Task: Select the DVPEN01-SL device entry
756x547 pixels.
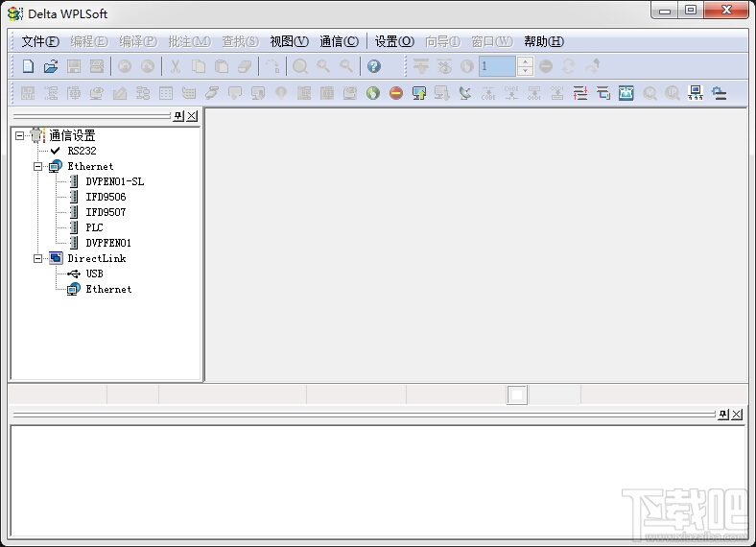Action: (115, 181)
